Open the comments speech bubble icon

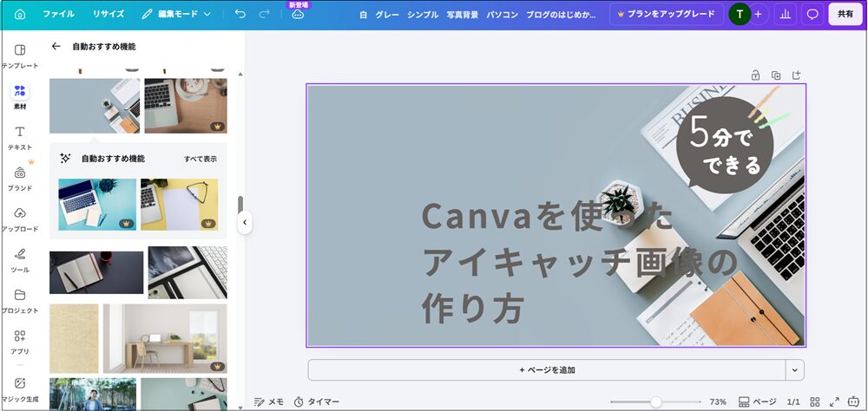(x=812, y=15)
